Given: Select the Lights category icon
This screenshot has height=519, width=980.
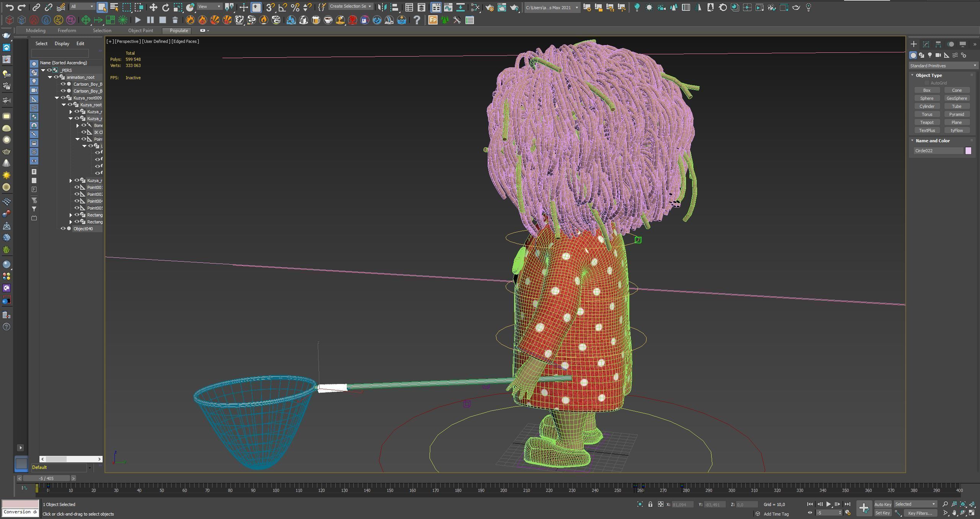Looking at the screenshot, I should point(930,55).
